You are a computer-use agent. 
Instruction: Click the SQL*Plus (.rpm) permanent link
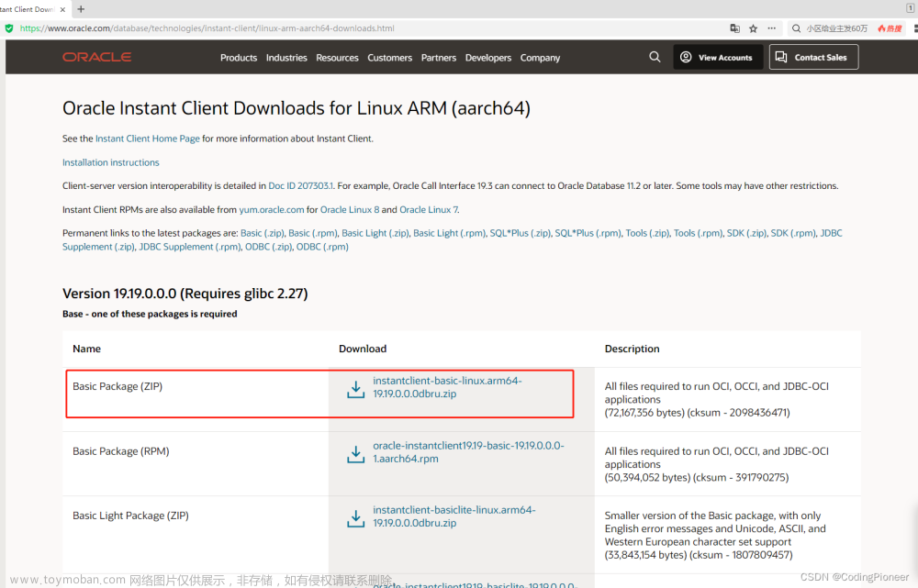tap(588, 233)
